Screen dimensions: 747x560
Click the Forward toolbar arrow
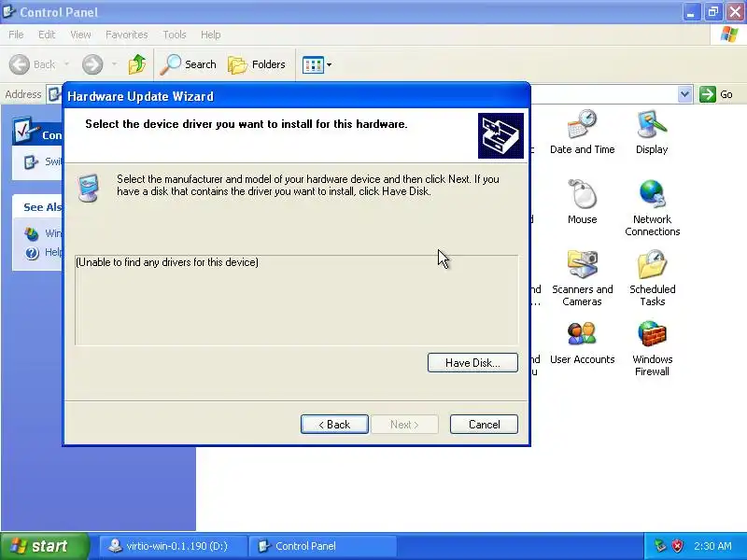click(x=92, y=64)
